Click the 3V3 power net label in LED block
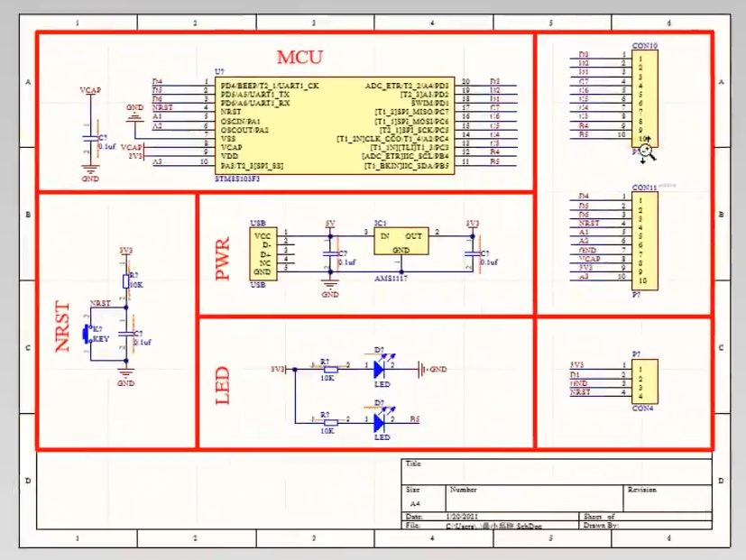The image size is (746, 560). pos(280,368)
